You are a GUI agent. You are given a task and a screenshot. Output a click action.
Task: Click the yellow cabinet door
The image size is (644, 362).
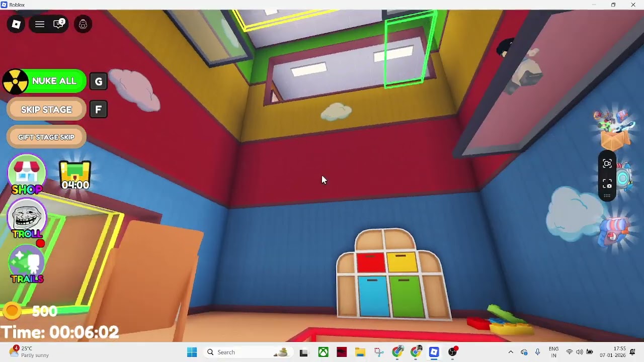(403, 262)
